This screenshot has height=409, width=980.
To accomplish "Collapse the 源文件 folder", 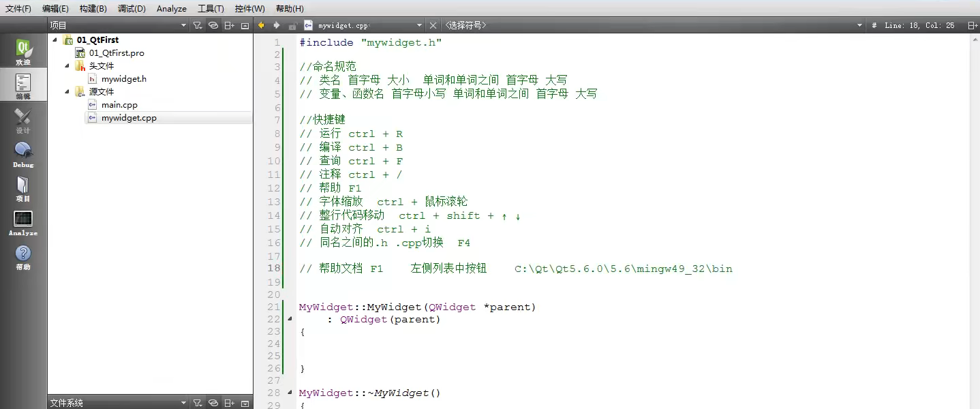I will click(x=67, y=91).
